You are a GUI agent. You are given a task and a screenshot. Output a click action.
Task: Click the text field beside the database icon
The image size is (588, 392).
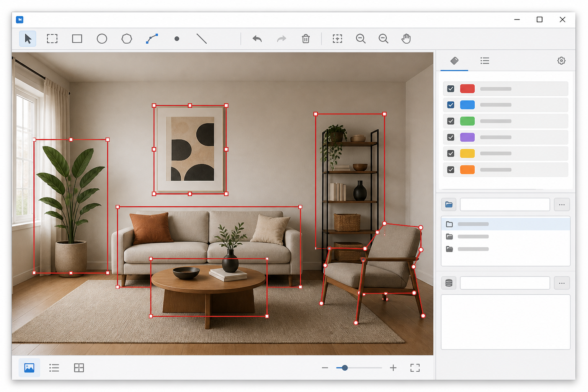(505, 283)
